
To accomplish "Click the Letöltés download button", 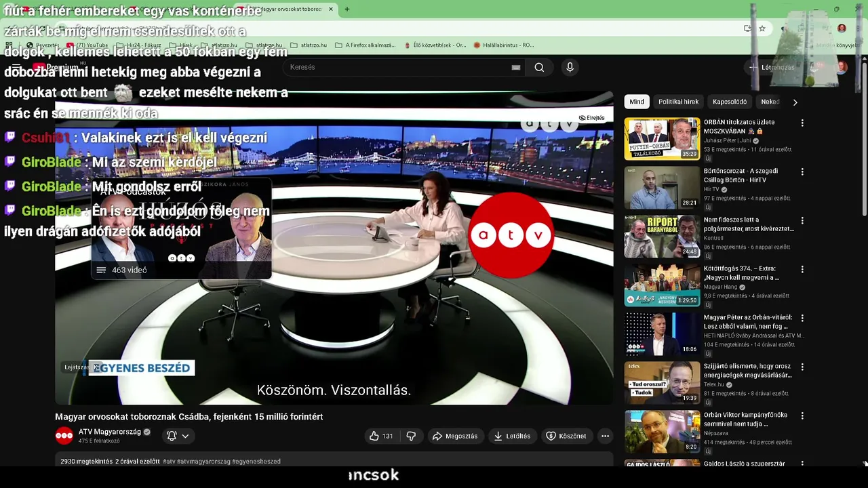I will [512, 436].
